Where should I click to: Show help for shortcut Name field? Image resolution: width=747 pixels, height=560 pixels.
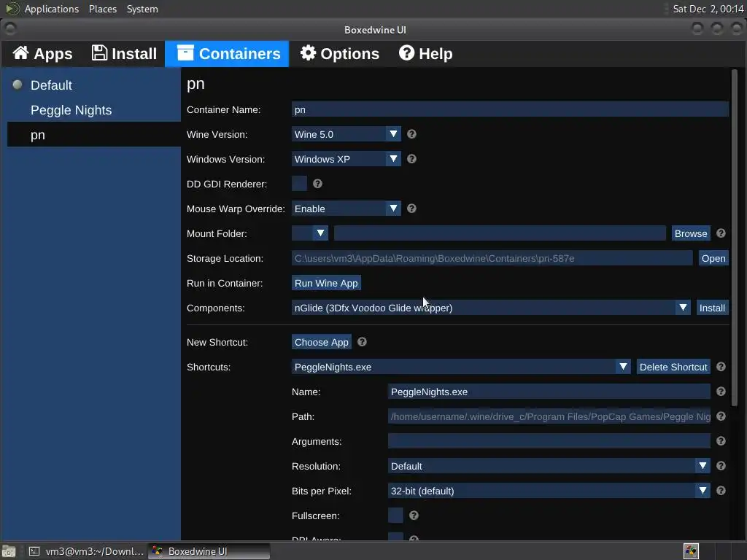point(721,392)
